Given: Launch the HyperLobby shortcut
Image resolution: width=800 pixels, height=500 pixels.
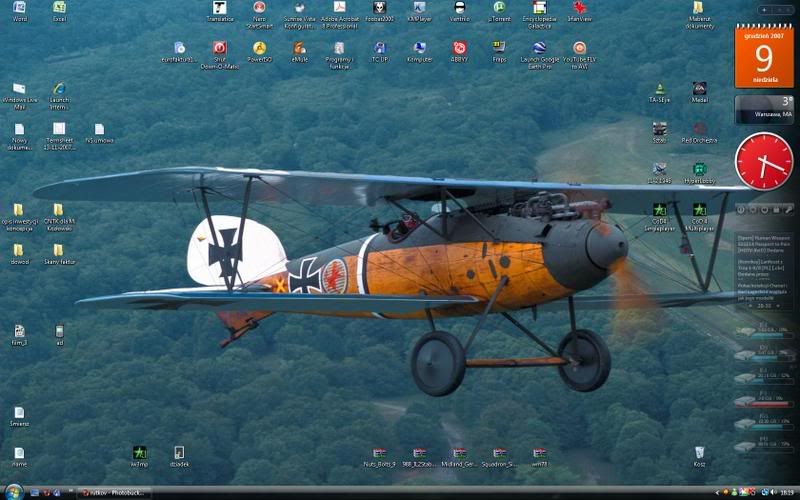Looking at the screenshot, I should (x=699, y=173).
